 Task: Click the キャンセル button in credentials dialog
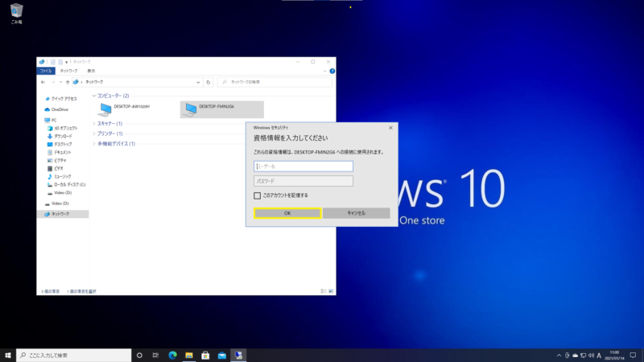(356, 213)
